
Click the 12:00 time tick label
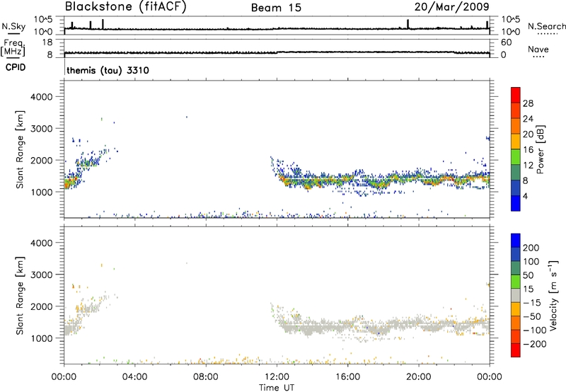(277, 377)
